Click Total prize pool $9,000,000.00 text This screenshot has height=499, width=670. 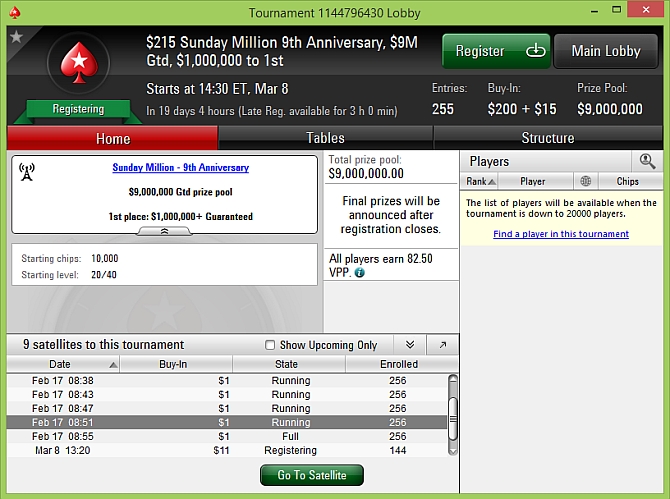(x=366, y=167)
